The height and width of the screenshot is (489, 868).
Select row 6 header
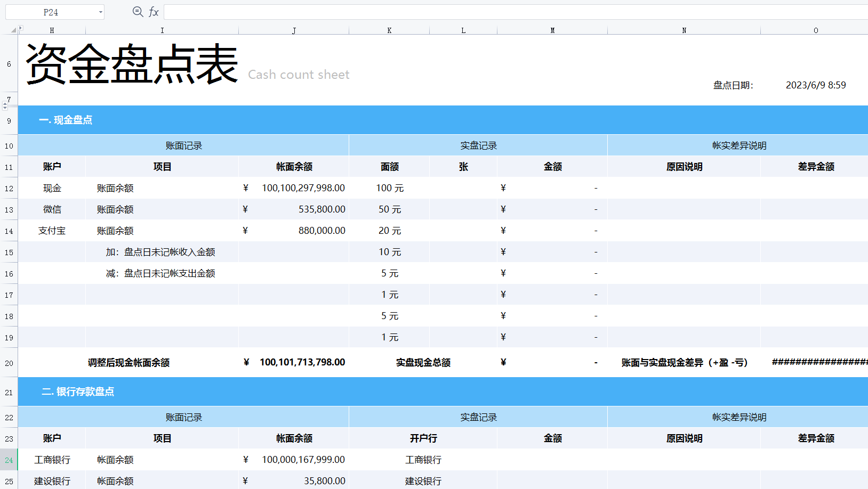pos(9,64)
